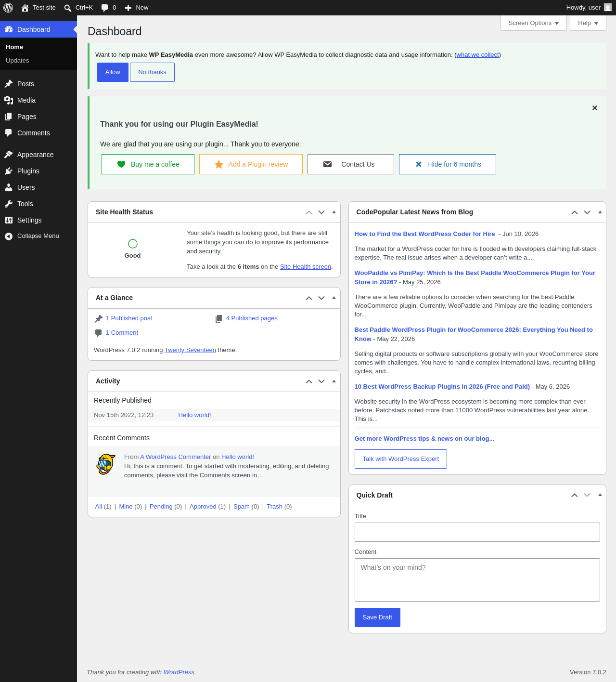Open the WordPress logo menu
Screen dimensions: 616x682
point(8,8)
